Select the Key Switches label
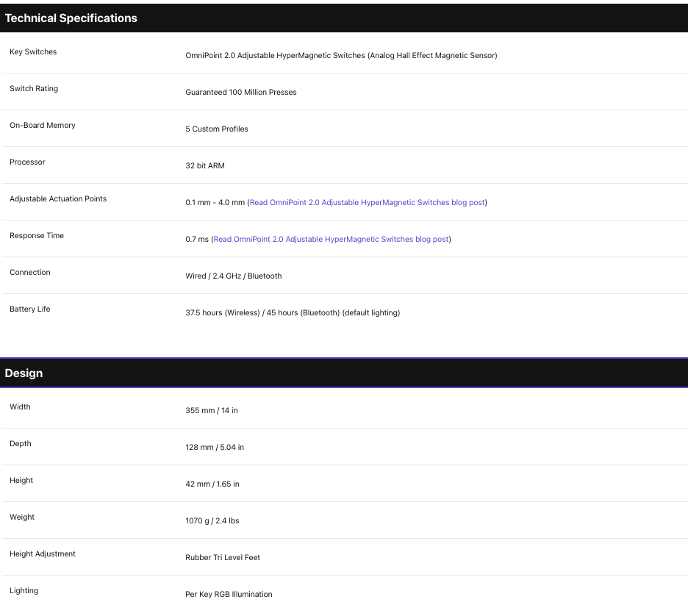This screenshot has width=688, height=616. (x=33, y=51)
